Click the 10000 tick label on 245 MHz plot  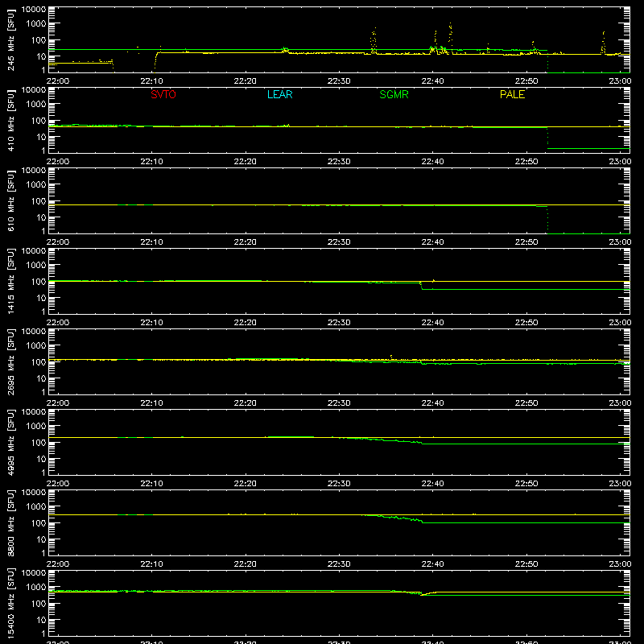pyautogui.click(x=34, y=10)
